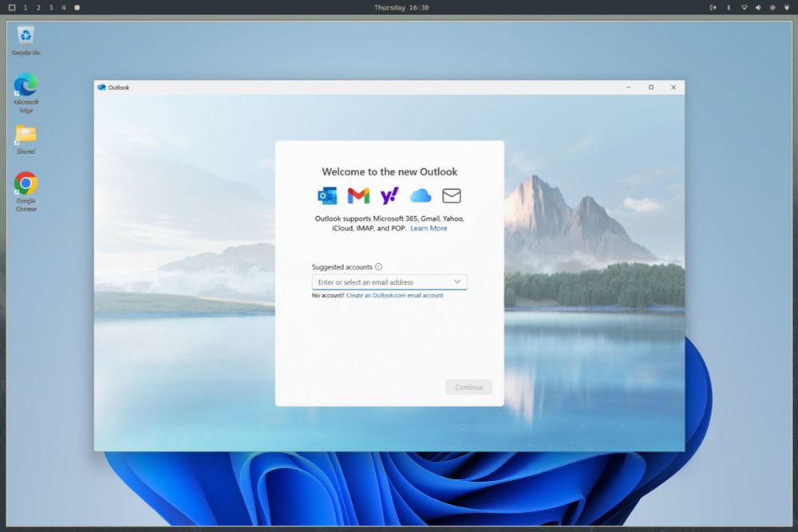The height and width of the screenshot is (532, 798).
Task: Click the volume icon in the system tray
Action: [759, 7]
